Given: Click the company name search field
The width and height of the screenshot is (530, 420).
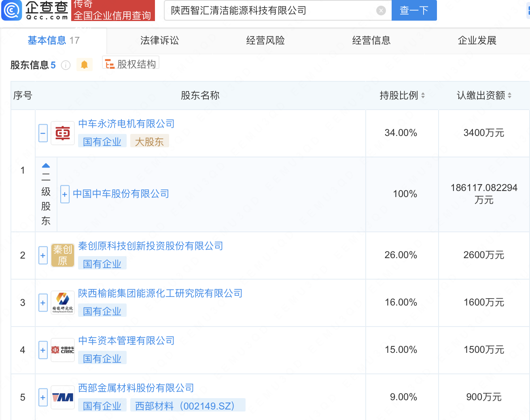Looking at the screenshot, I should (271, 11).
